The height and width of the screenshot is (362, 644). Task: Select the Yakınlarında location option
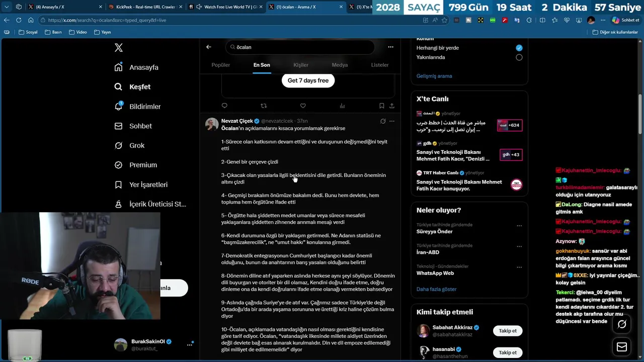[519, 57]
